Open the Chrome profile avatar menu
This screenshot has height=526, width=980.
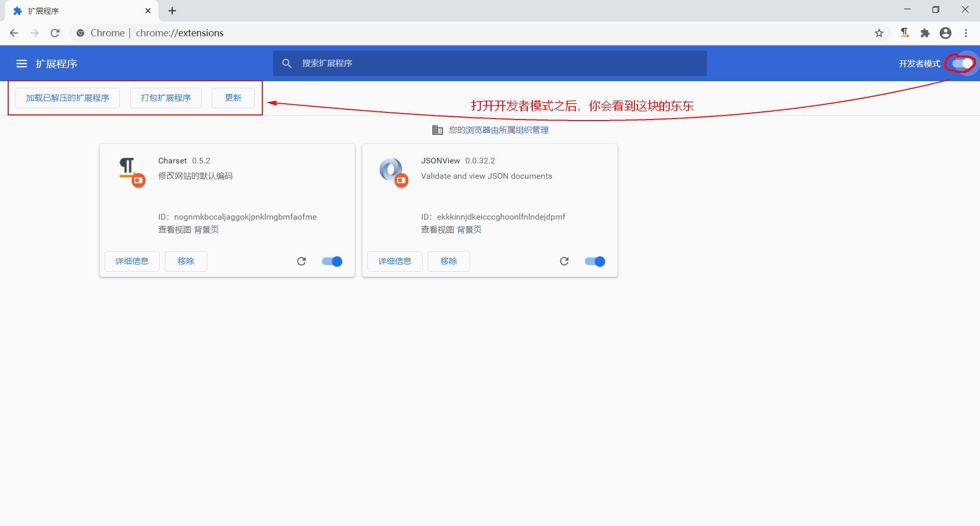point(945,33)
